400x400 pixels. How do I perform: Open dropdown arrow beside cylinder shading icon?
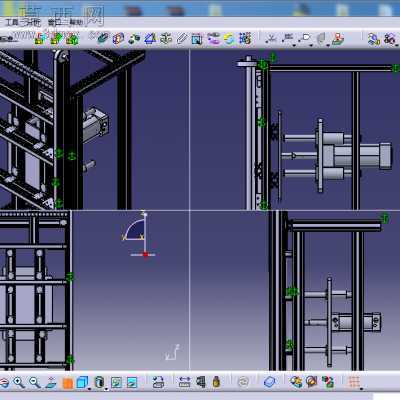106,389
